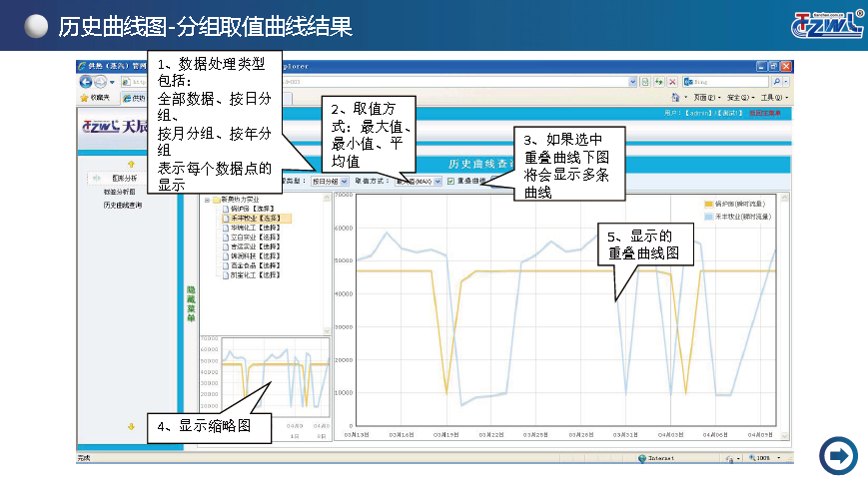Select the 图形分析 sidebar heading
Viewport: 868px width, 487px height.
click(x=124, y=178)
